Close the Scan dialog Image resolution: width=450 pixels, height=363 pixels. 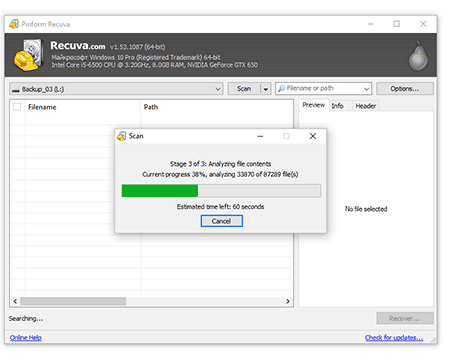tap(313, 136)
